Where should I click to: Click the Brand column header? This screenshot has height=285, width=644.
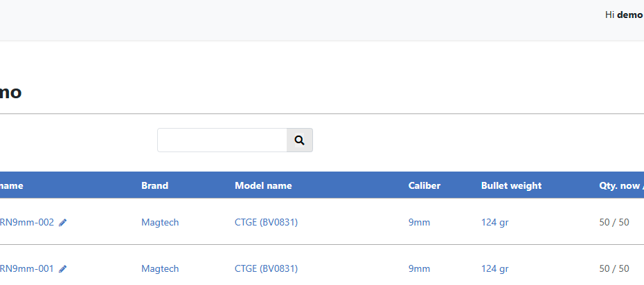tap(154, 185)
